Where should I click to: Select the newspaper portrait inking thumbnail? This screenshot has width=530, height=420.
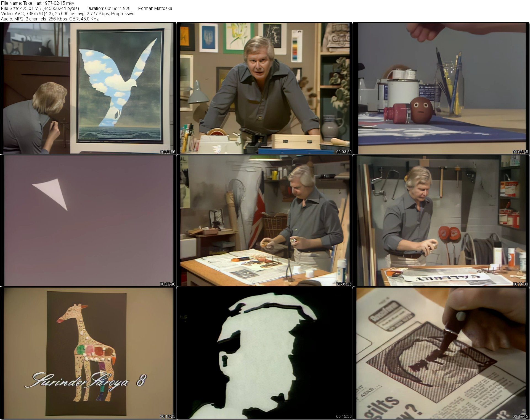pos(441,353)
